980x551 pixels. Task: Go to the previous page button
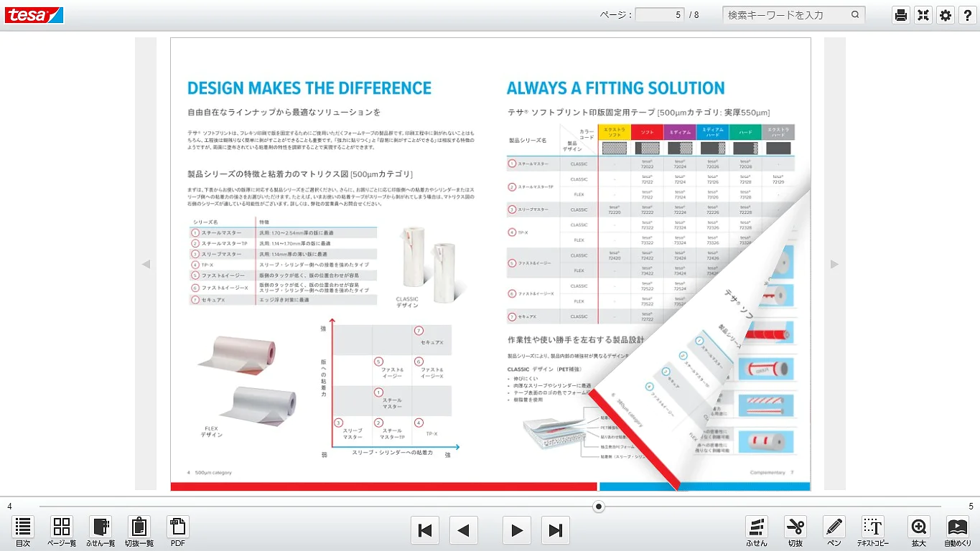pyautogui.click(x=464, y=531)
